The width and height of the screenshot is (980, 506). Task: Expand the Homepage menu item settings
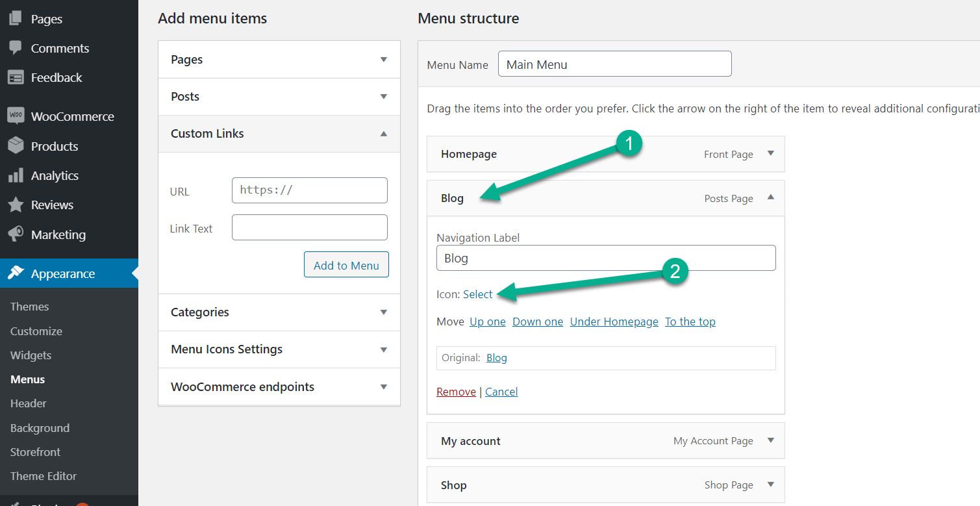pyautogui.click(x=771, y=154)
